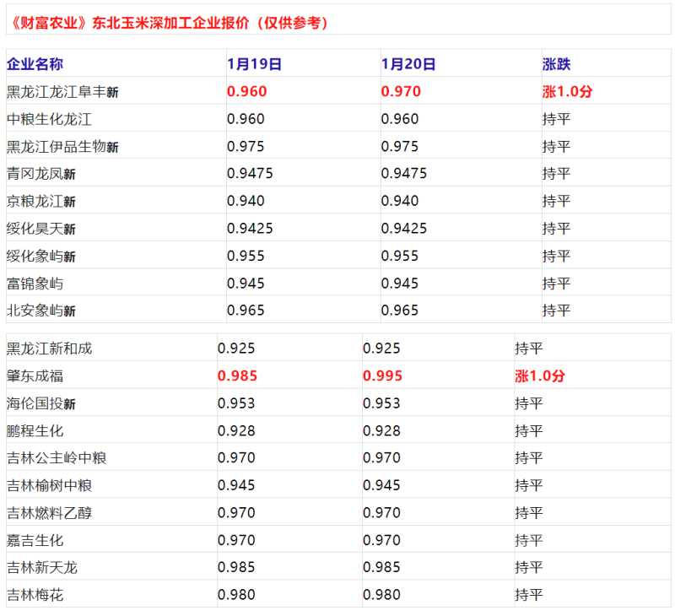The image size is (675, 616).
Task: Click the 吉林燃料乙醇 company name
Action: coord(49,513)
